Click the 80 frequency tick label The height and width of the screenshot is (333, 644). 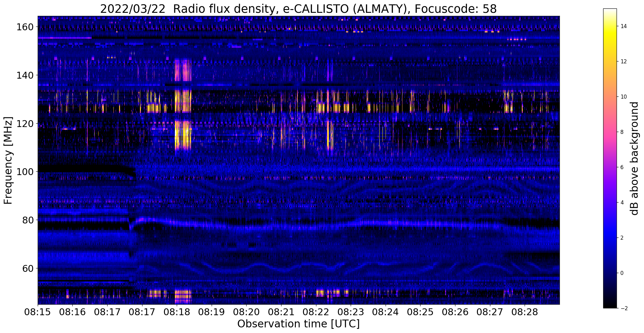pyautogui.click(x=27, y=220)
